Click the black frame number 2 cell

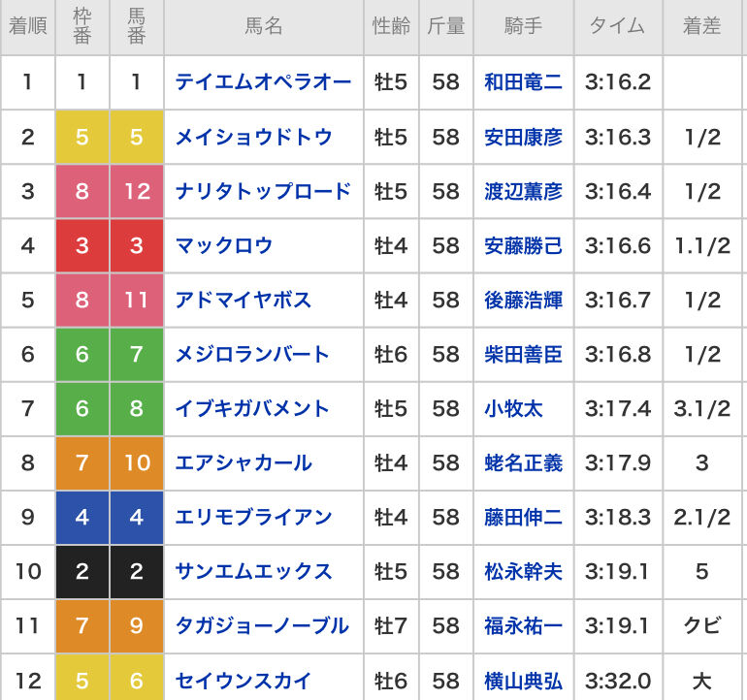pyautogui.click(x=82, y=571)
